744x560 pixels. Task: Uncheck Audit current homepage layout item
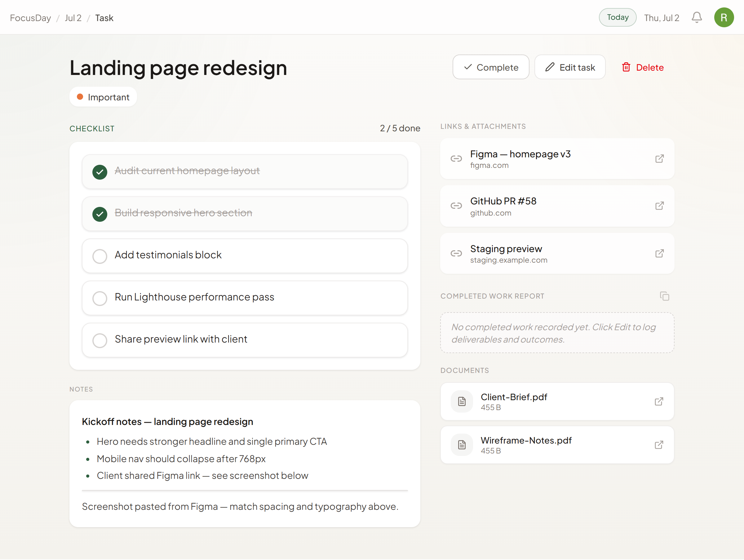click(100, 172)
